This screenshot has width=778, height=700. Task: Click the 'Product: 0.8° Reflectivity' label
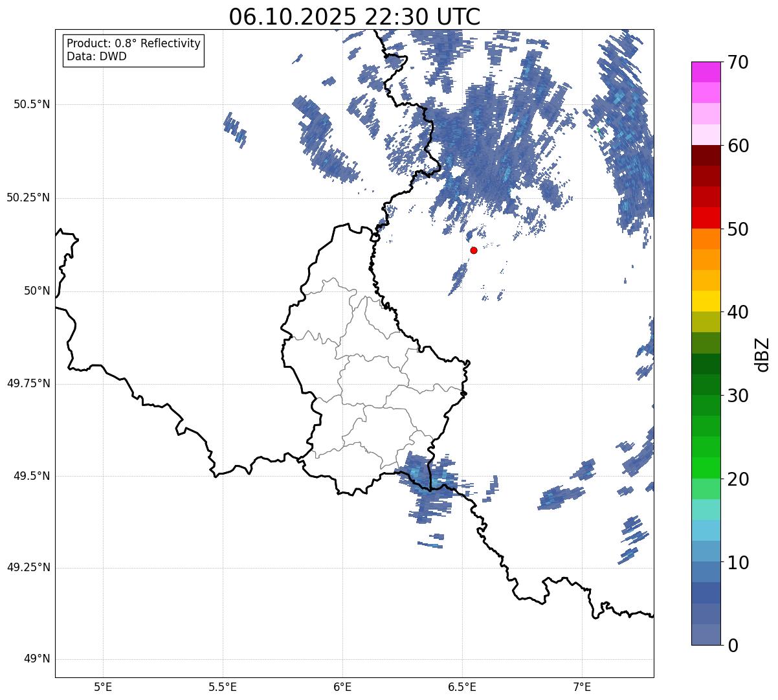(x=134, y=43)
